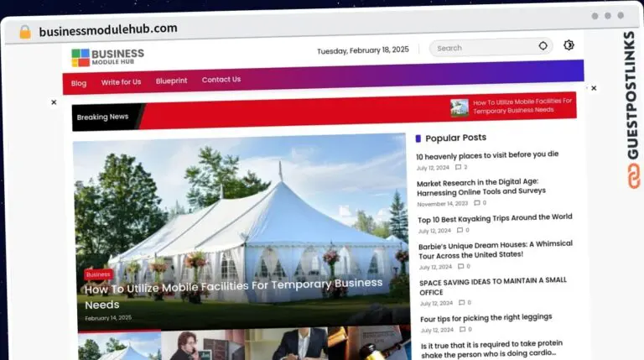Select Blueprint in navigation bar
644x360 pixels.
point(171,81)
